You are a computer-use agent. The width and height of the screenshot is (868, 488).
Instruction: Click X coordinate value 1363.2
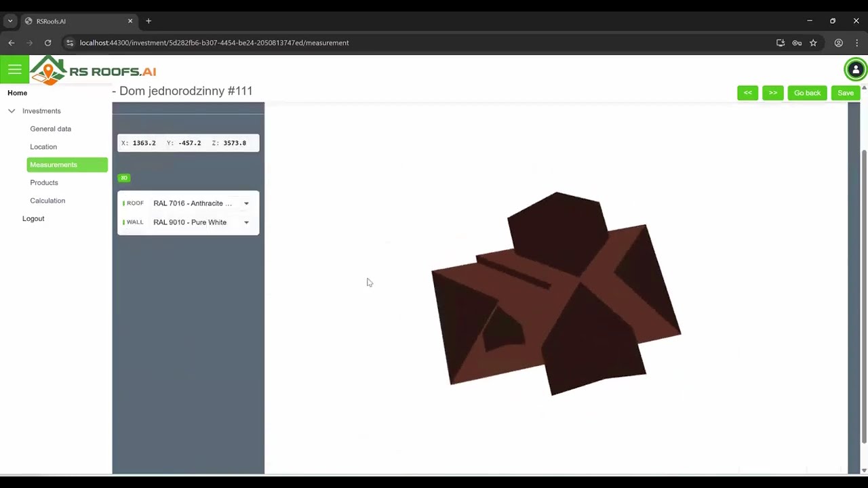[x=144, y=143]
